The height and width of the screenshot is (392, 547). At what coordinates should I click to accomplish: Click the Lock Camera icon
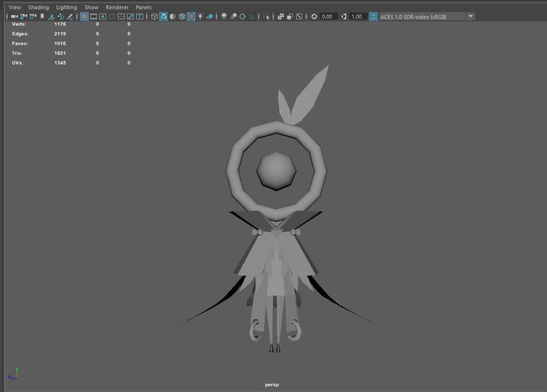tap(24, 17)
